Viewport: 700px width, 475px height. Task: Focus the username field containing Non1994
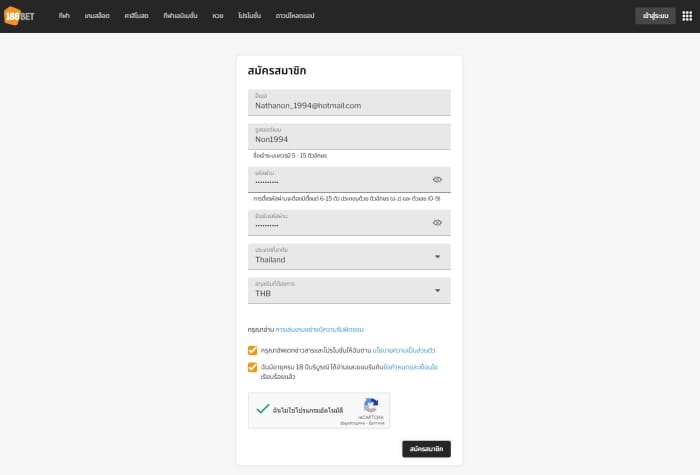[349, 136]
